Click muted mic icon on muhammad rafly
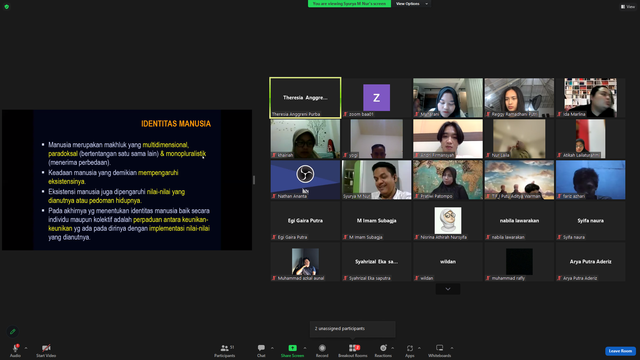Image resolution: width=640 pixels, height=360 pixels. (488, 278)
